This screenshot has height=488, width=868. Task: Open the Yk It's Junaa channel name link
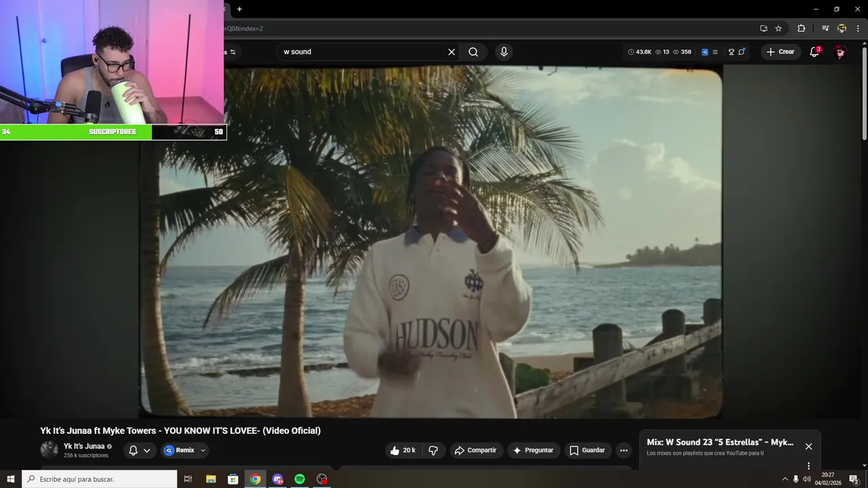click(x=84, y=446)
